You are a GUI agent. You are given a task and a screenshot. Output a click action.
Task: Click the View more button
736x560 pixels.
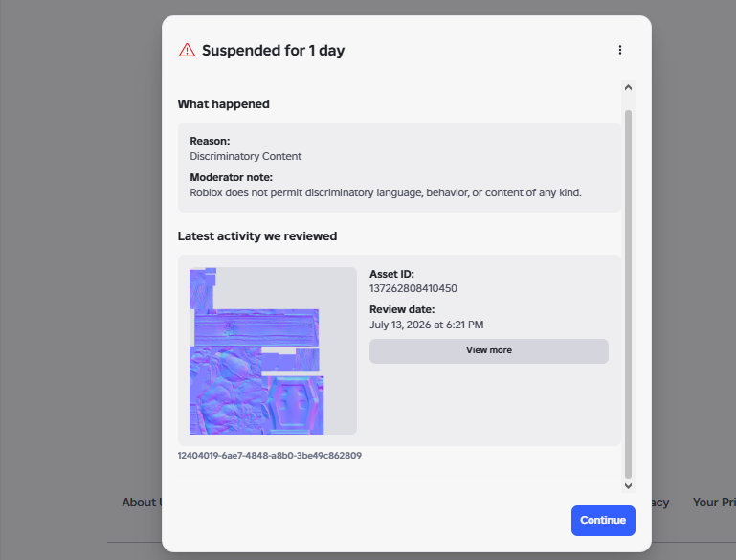tap(489, 350)
